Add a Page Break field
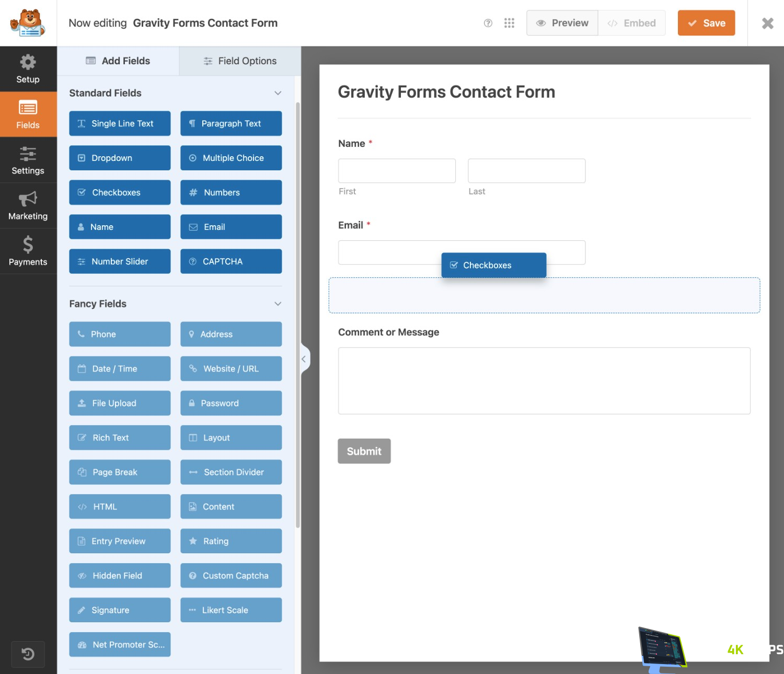Screen dimensions: 784x674 (x=120, y=472)
